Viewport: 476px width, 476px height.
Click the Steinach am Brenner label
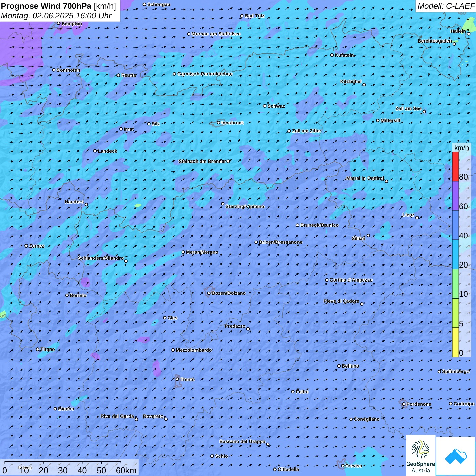coord(202,161)
